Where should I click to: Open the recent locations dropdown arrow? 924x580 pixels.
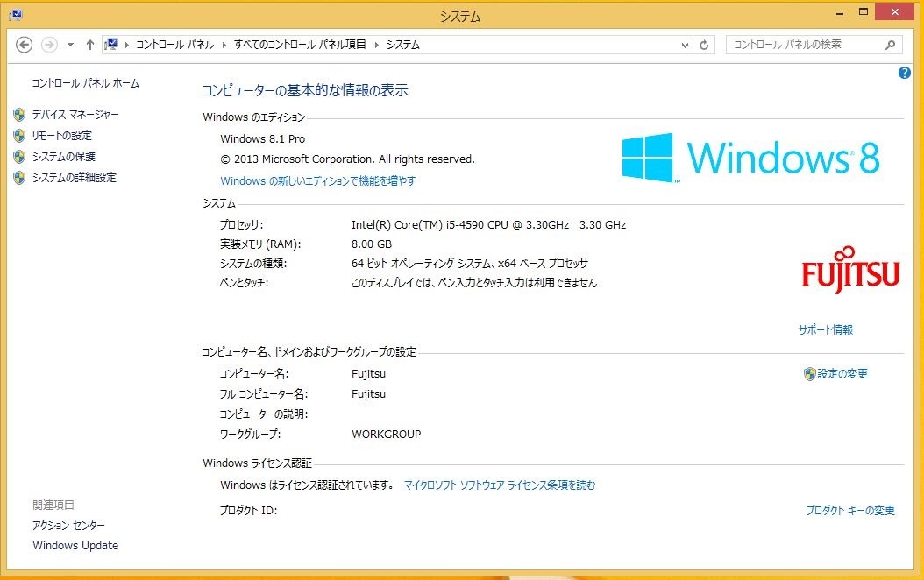coord(70,45)
